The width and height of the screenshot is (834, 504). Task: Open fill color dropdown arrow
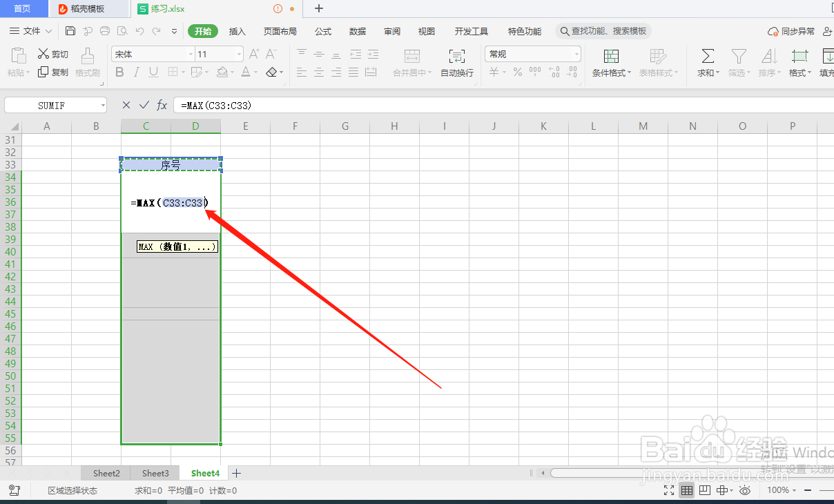tap(233, 72)
